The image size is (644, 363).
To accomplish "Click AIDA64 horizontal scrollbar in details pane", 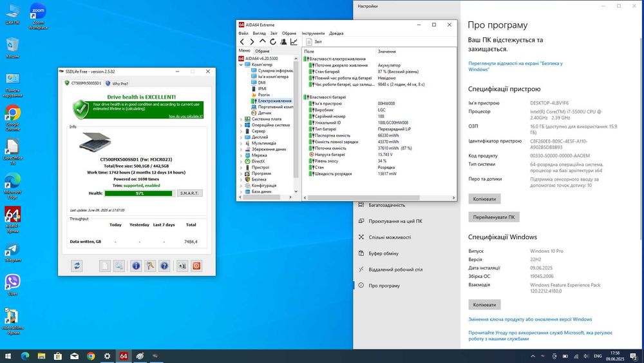I will 363,198.
